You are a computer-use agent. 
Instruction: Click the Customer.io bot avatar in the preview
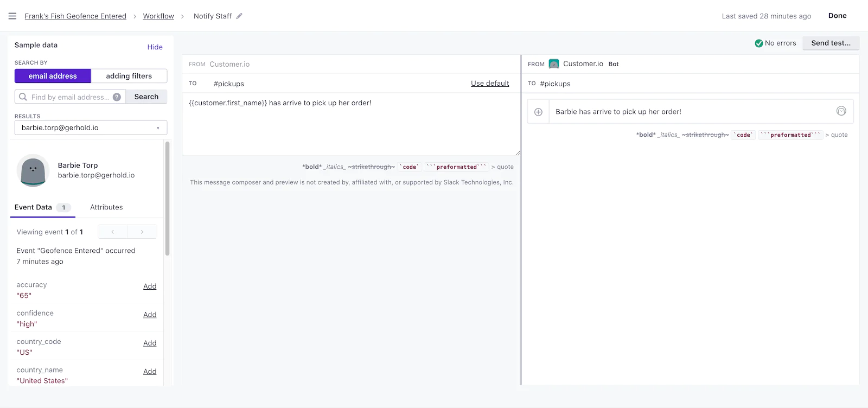553,64
